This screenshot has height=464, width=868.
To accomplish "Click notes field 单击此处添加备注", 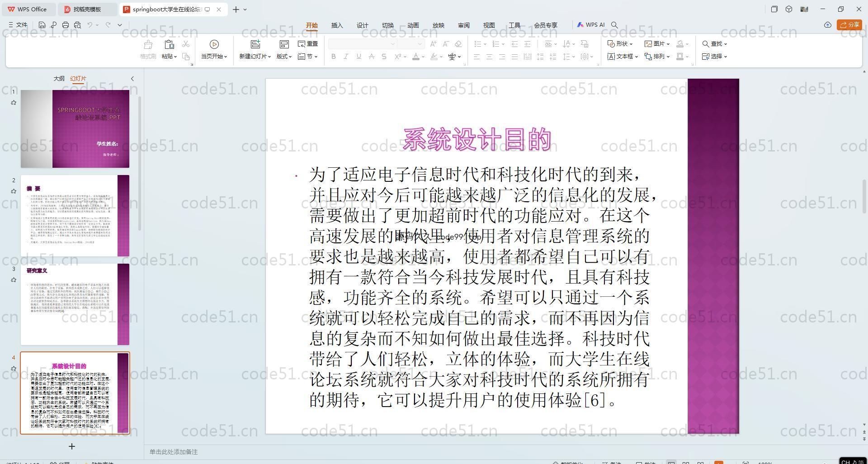I will pos(174,452).
